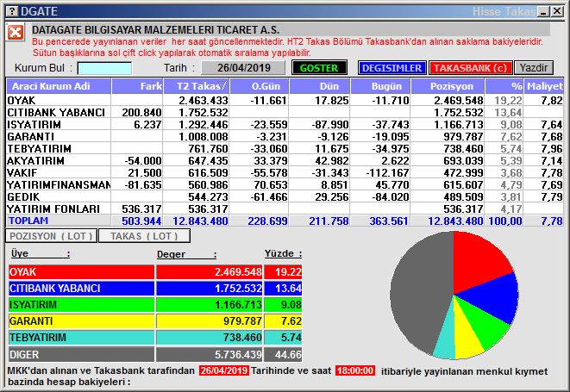This screenshot has height=392, width=570.
Task: Sort by Bugün column header
Action: click(380, 86)
